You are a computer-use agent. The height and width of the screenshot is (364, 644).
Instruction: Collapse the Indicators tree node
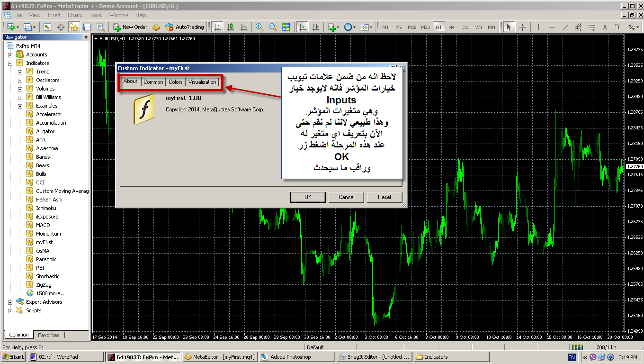pos(10,64)
